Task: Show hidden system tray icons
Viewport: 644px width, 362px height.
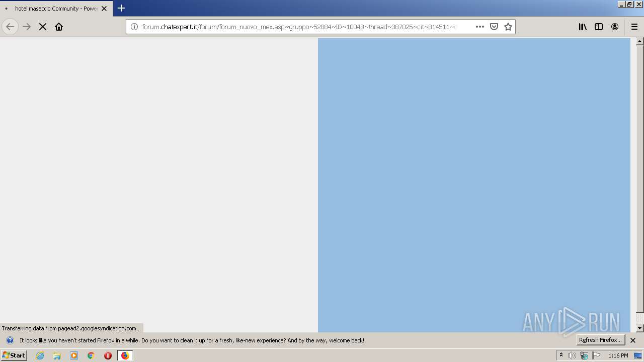Action: coord(561,355)
